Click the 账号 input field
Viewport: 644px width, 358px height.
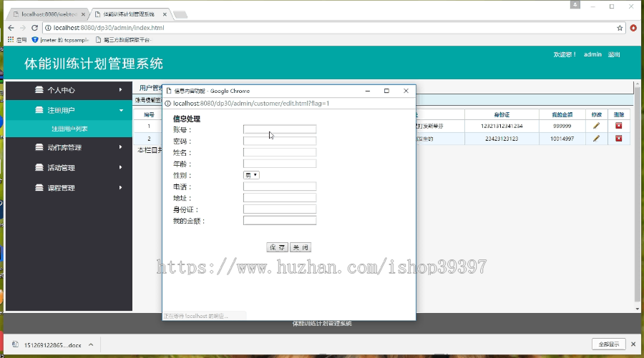click(280, 129)
